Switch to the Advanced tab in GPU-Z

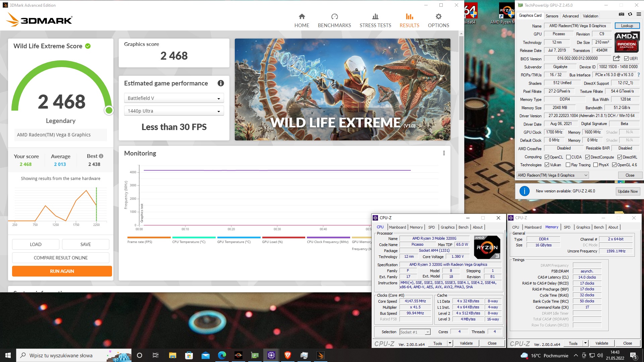tap(570, 16)
